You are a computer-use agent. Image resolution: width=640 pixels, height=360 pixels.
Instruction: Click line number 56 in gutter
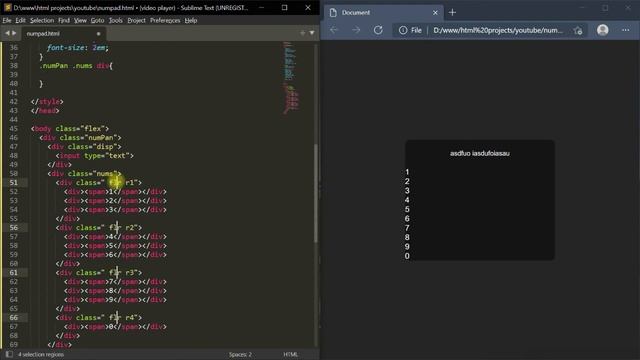[13, 227]
